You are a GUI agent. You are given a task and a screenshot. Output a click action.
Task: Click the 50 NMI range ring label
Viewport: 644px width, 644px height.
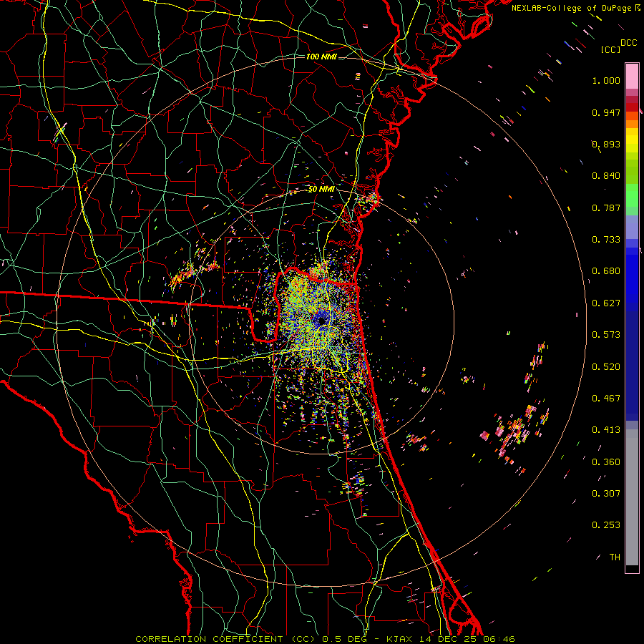pos(321,190)
